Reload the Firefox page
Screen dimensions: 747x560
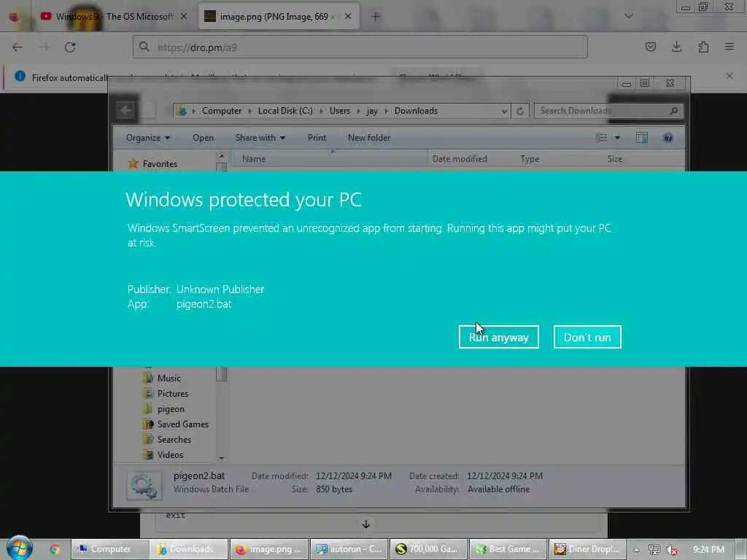[70, 47]
